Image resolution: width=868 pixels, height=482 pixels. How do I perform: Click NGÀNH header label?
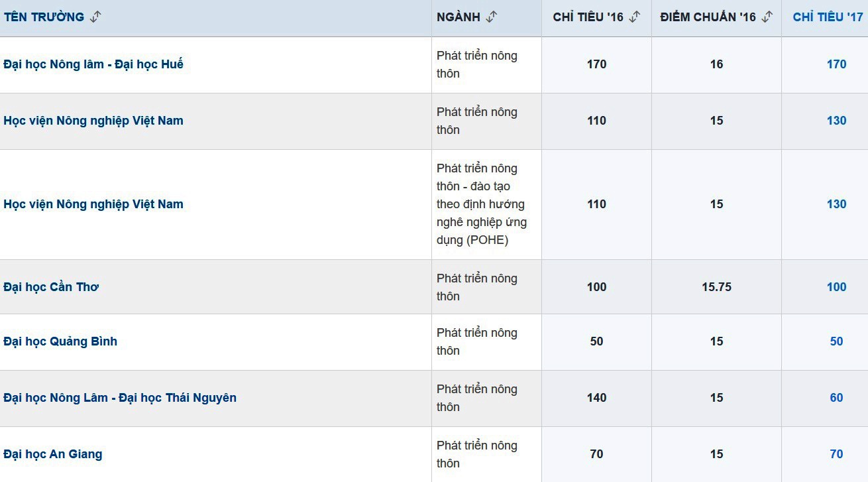(459, 17)
